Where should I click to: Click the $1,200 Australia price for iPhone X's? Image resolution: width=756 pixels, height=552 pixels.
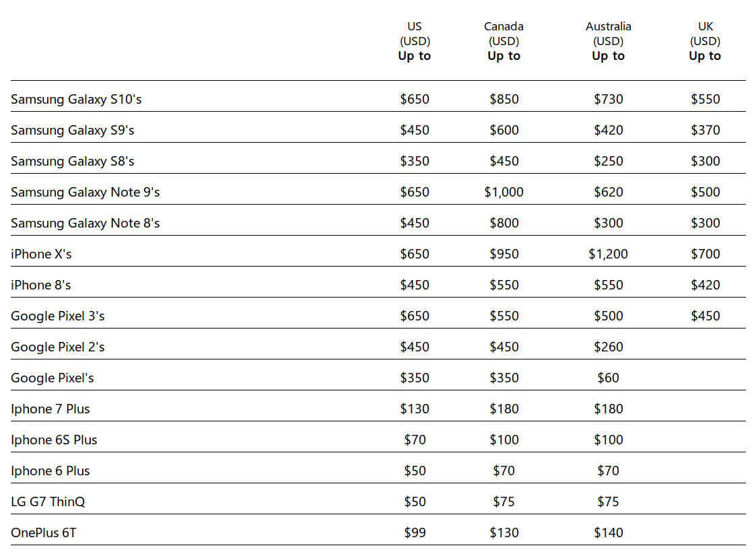(609, 254)
